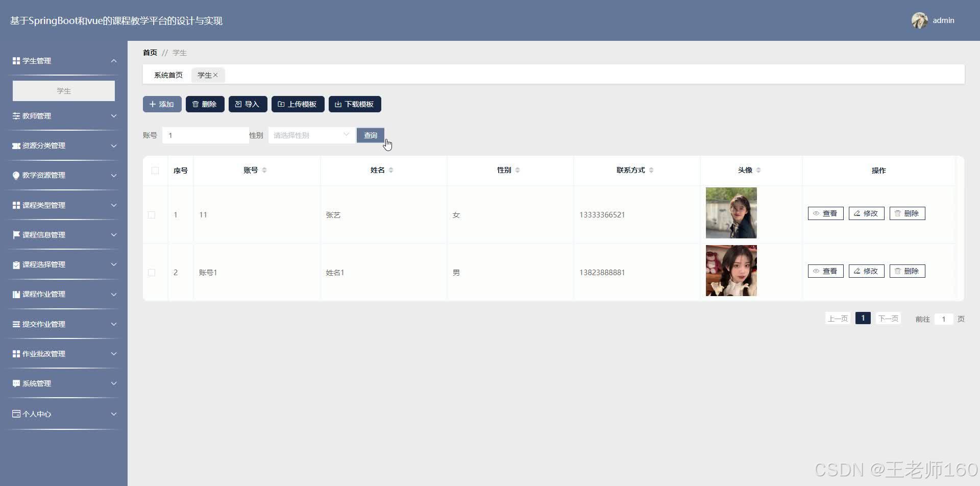Screen dimensions: 980x486
Task: Delete the 姓名1 row
Action: 908,271
